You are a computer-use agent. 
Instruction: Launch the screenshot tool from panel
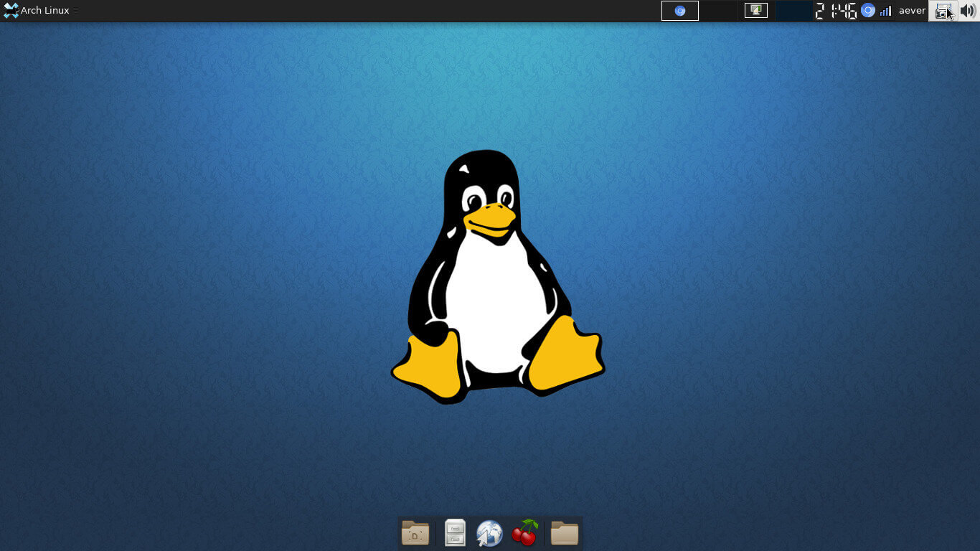[x=943, y=11]
